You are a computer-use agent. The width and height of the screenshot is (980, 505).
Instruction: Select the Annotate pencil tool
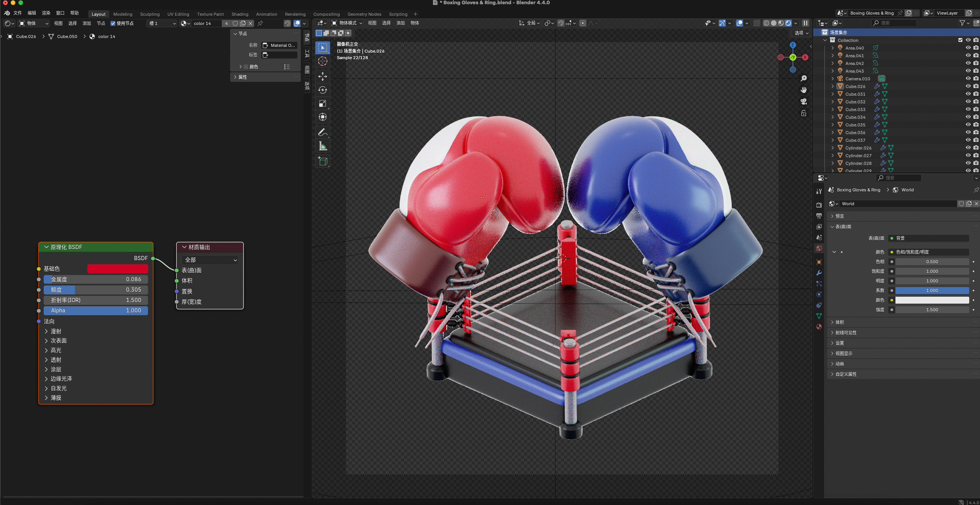323,133
